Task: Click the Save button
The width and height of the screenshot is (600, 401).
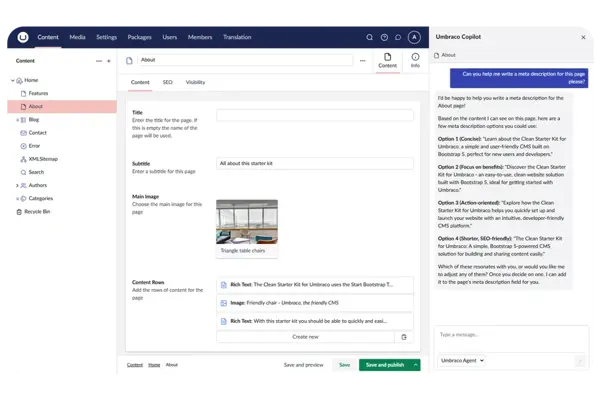Action: pyautogui.click(x=344, y=365)
